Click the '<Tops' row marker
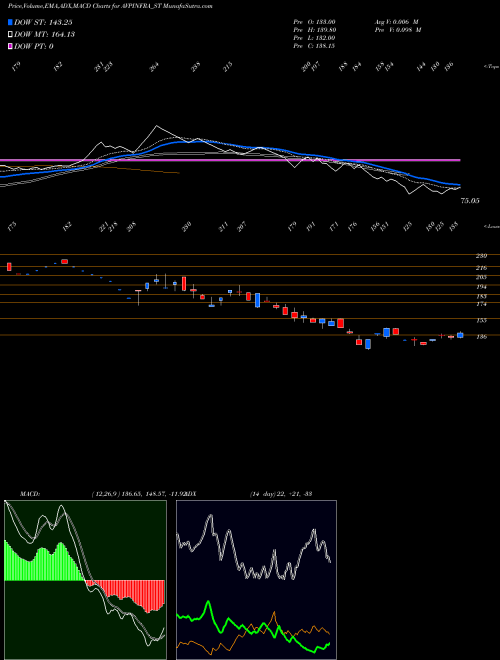 coord(491,67)
